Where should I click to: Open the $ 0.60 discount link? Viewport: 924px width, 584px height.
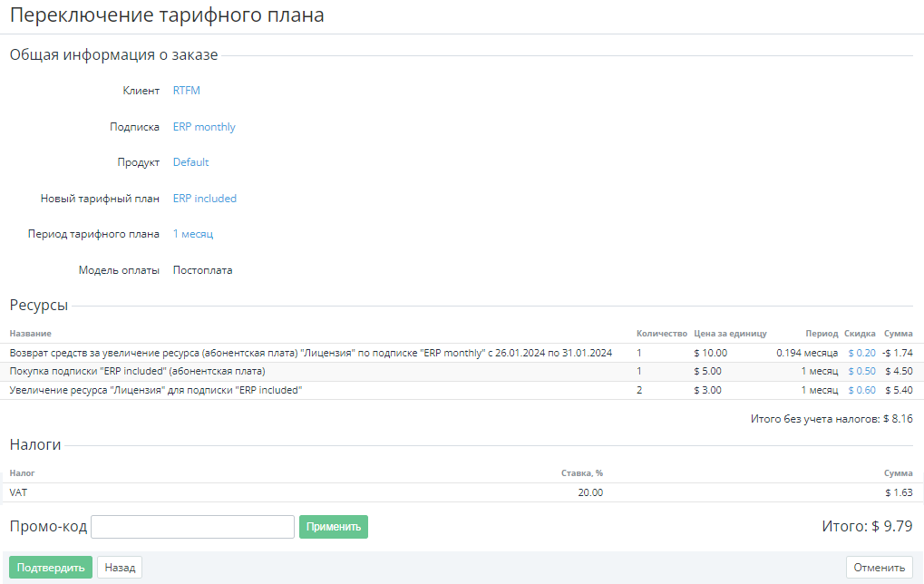tap(861, 390)
